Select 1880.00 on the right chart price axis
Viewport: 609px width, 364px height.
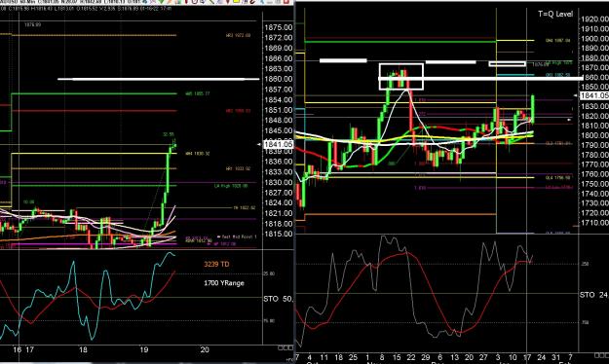point(594,58)
